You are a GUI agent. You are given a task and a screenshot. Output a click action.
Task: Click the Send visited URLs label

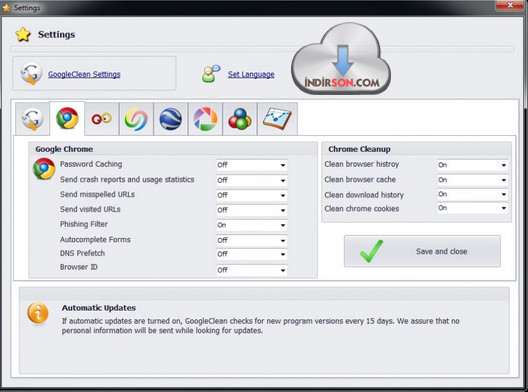[90, 209]
